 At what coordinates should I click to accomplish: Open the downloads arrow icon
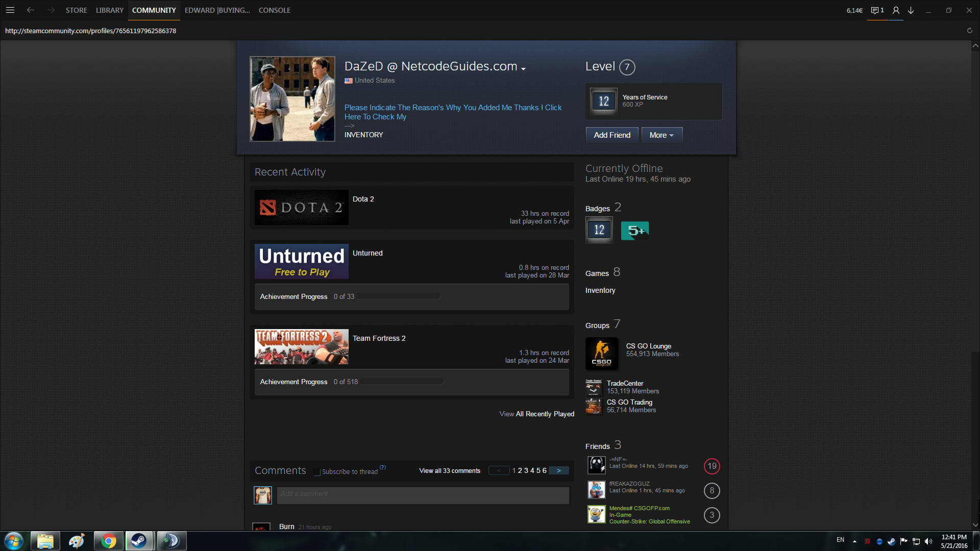click(x=911, y=10)
